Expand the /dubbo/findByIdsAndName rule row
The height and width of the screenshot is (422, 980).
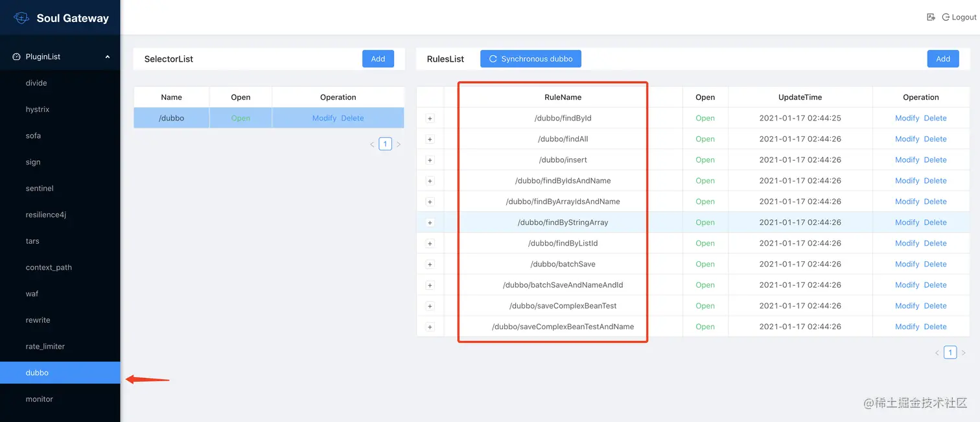click(x=430, y=181)
